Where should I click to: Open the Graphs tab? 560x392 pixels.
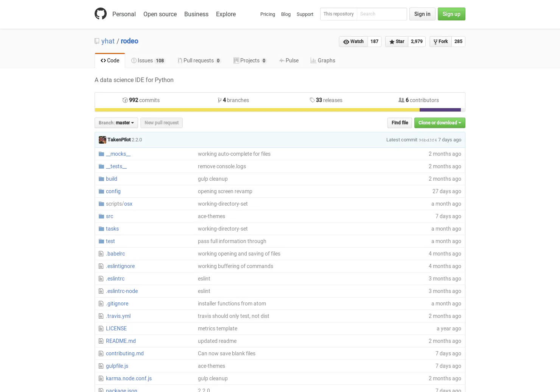coord(323,60)
